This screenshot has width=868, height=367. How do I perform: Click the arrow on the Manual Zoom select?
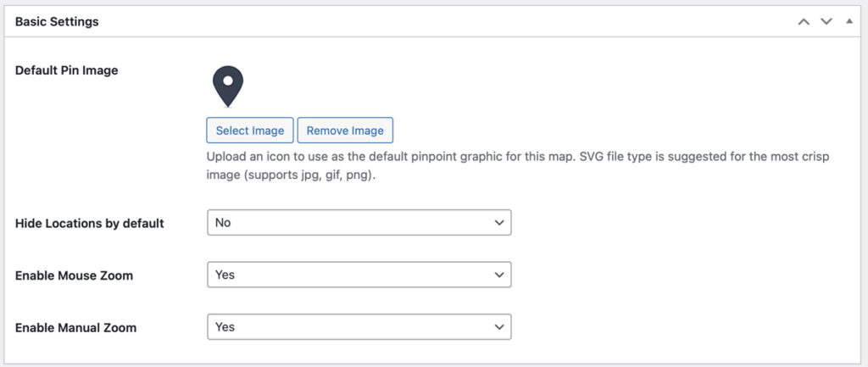point(498,326)
